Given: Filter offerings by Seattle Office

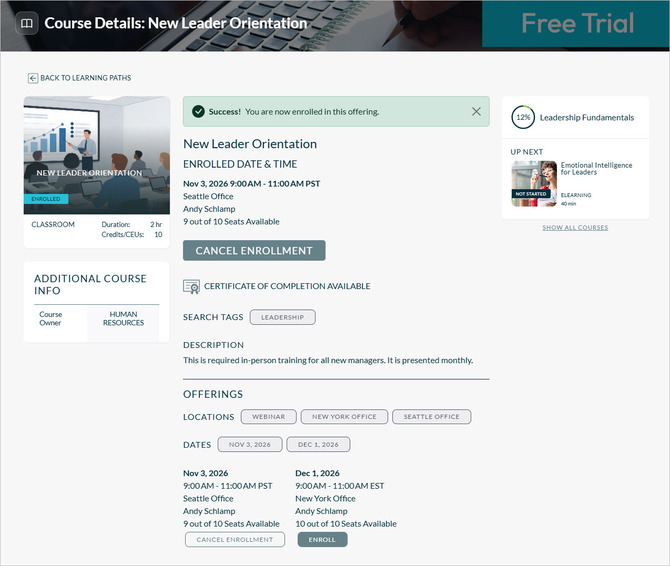Looking at the screenshot, I should (432, 416).
